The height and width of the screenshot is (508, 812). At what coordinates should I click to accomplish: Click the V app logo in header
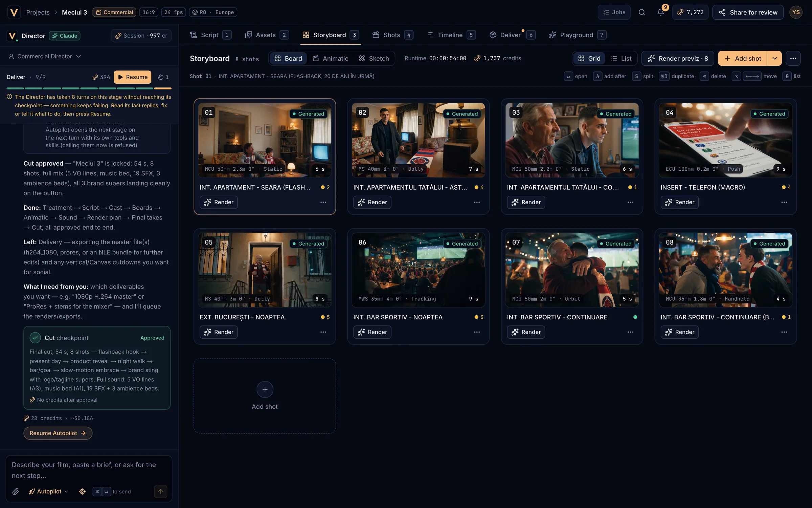pos(14,12)
